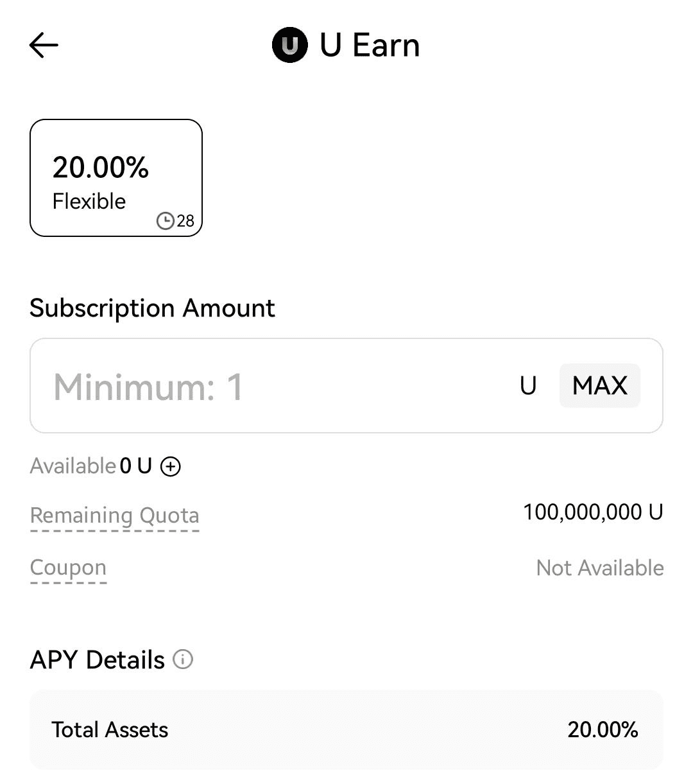This screenshot has width=693, height=784.
Task: Focus the Subscription Amount input field
Action: 269,386
